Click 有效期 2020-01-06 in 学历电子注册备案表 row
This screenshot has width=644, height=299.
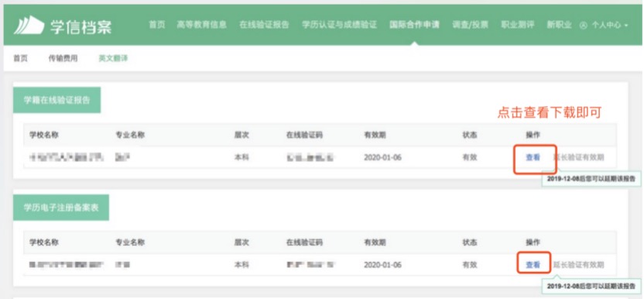(382, 265)
